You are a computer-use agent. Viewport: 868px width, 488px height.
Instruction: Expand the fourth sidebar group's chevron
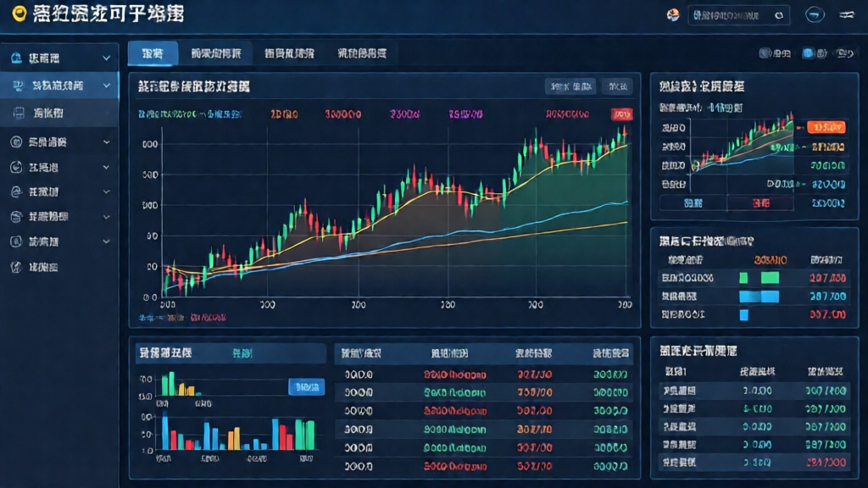click(106, 167)
